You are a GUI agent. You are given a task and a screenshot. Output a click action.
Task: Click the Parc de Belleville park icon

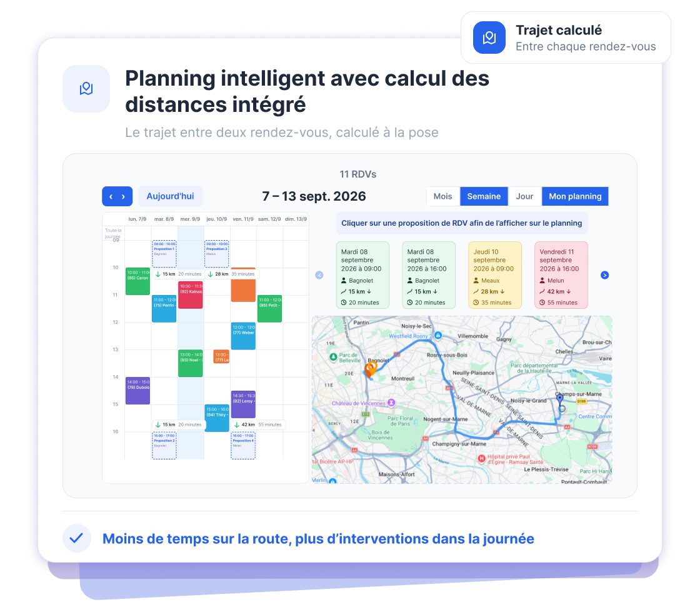333,358
